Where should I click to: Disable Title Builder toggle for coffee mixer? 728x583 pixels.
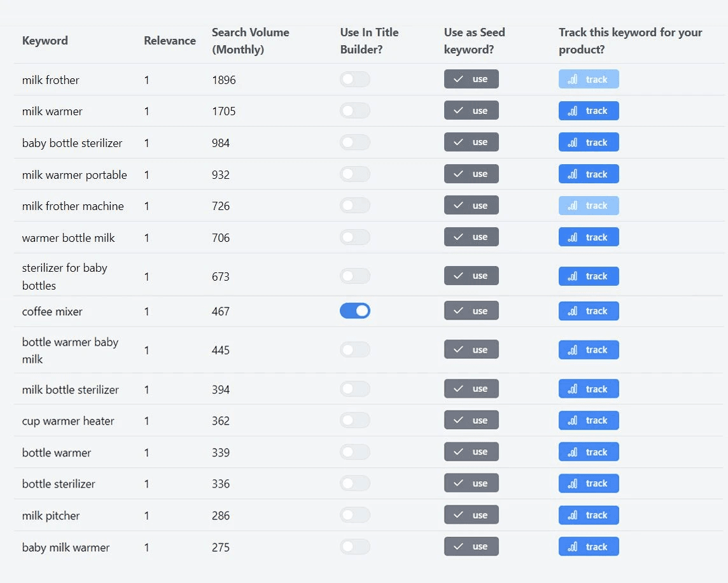point(354,311)
